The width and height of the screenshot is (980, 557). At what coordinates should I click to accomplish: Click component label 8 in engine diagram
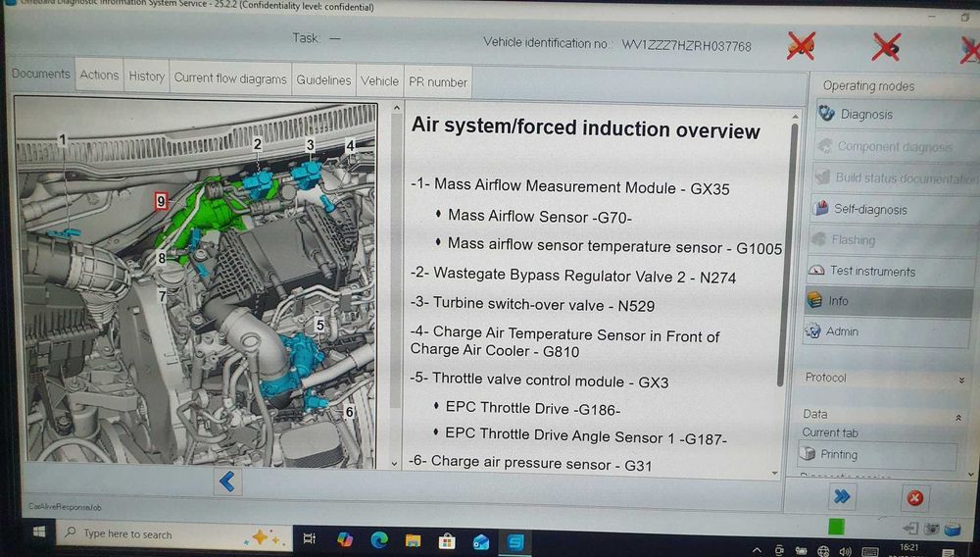coord(162,258)
